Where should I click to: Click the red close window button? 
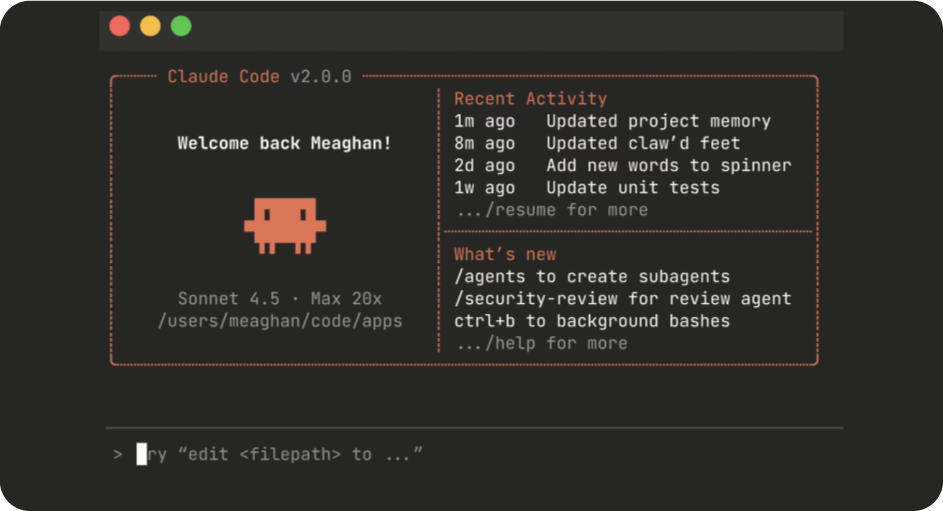pos(120,26)
